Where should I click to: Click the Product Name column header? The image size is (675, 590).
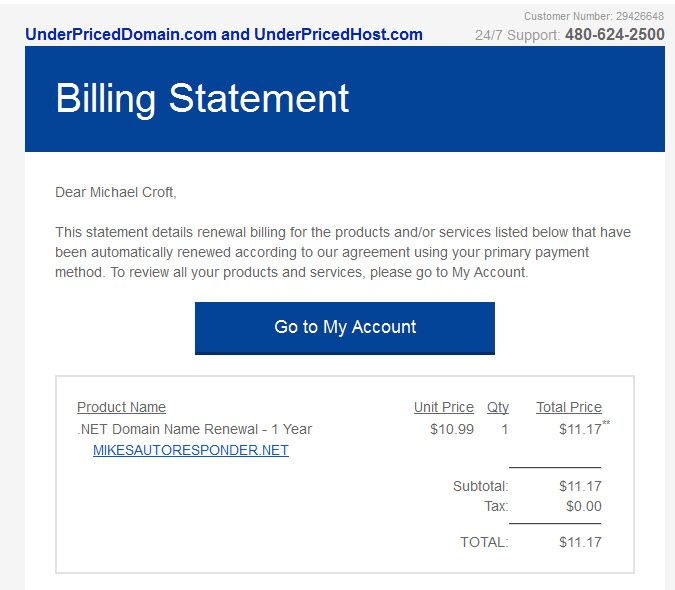121,407
